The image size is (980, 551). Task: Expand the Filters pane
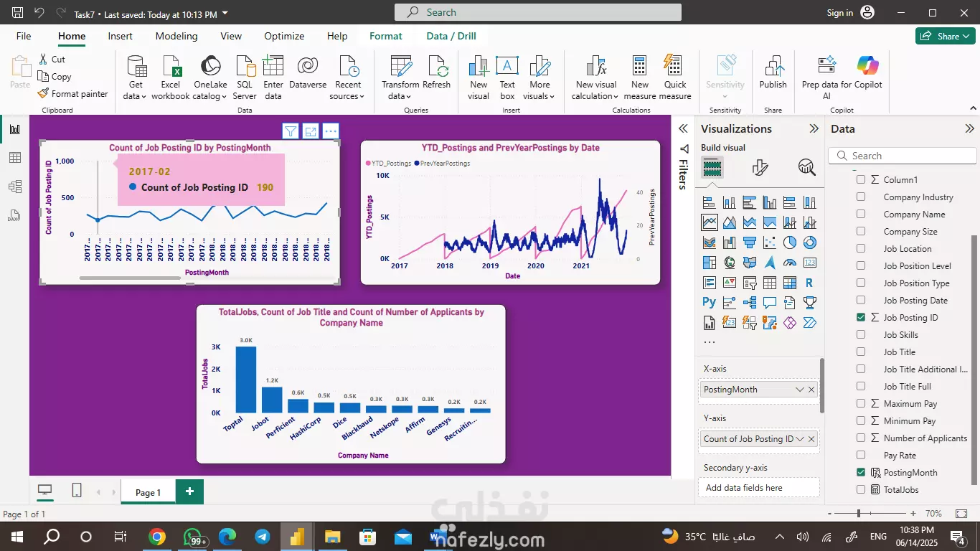click(x=683, y=128)
